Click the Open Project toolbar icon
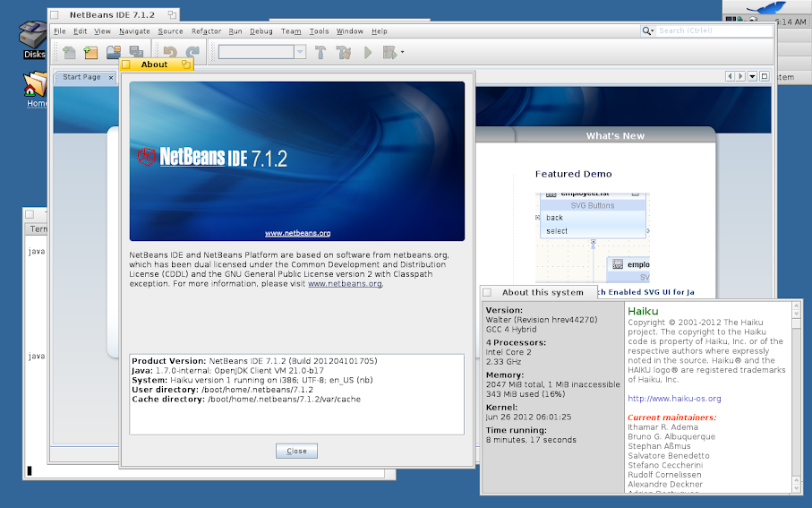The image size is (812, 508). [114, 52]
